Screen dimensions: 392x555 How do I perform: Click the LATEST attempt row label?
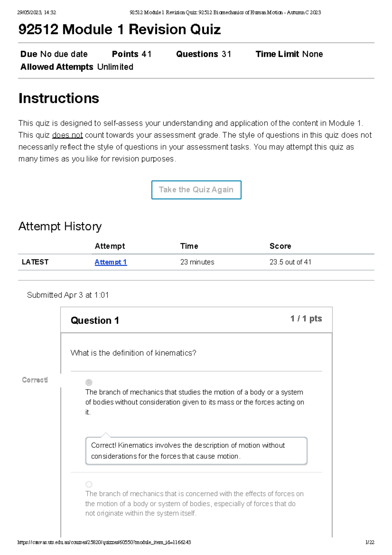click(x=35, y=262)
